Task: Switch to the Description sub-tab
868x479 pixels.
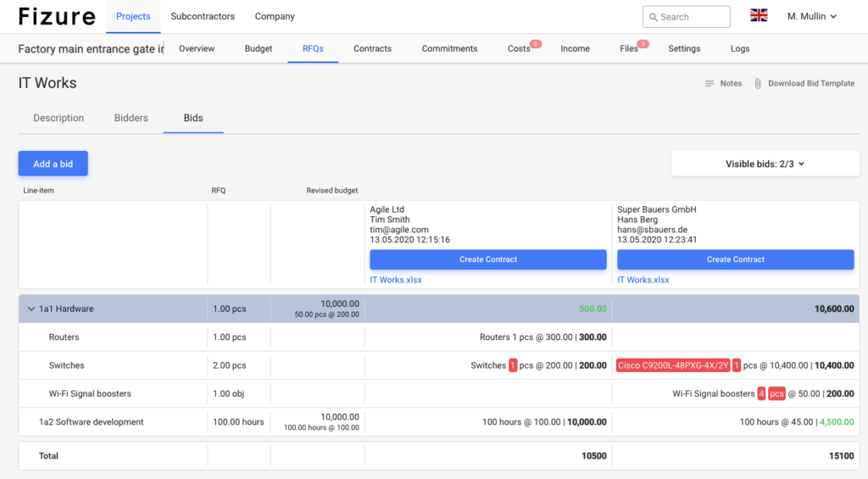Action: 58,118
